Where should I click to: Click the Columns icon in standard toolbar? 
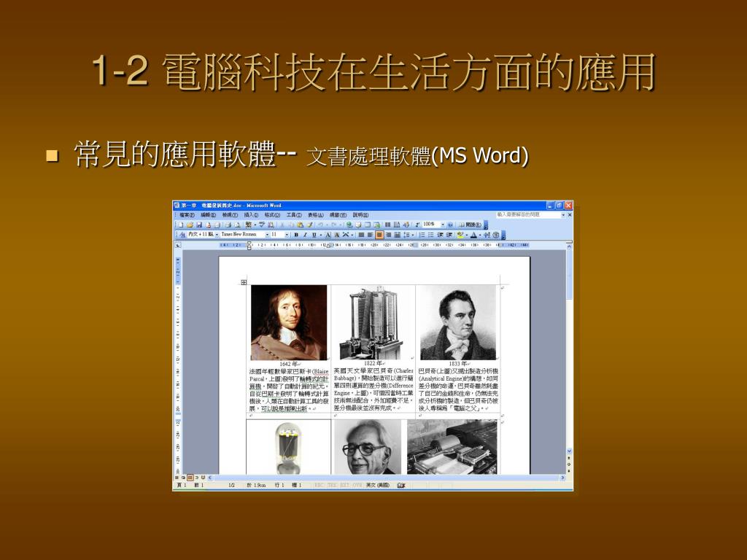(x=387, y=225)
